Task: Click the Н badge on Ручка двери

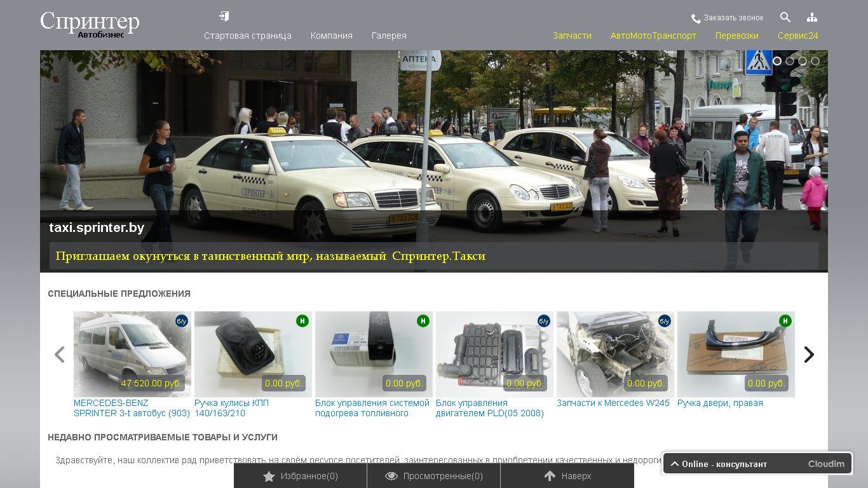Action: tap(785, 321)
